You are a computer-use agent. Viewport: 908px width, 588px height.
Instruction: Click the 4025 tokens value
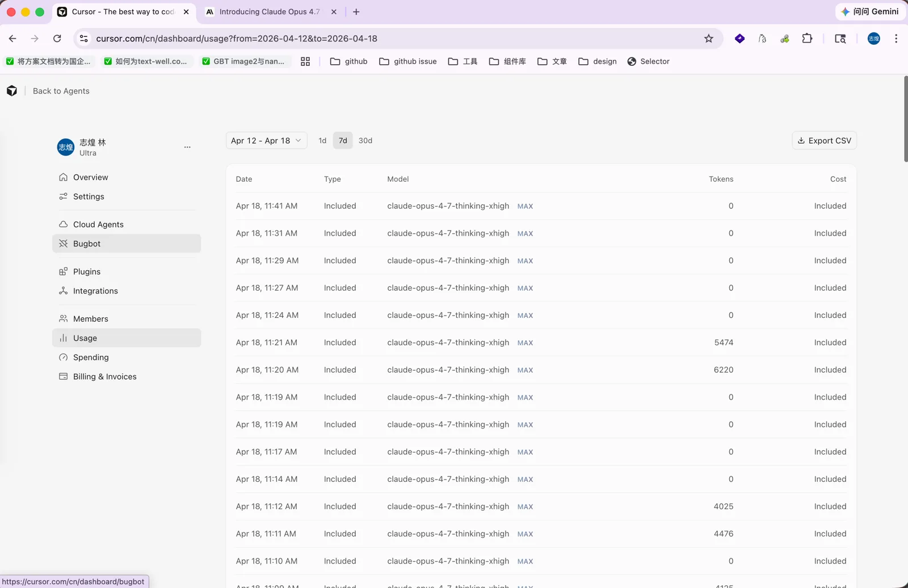coord(724,506)
